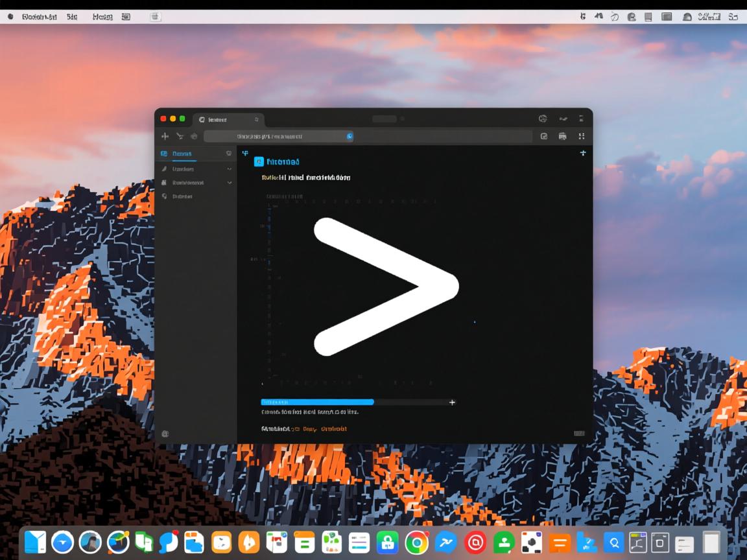
Task: Expand the second sidebar item's chevron
Action: coord(229,169)
